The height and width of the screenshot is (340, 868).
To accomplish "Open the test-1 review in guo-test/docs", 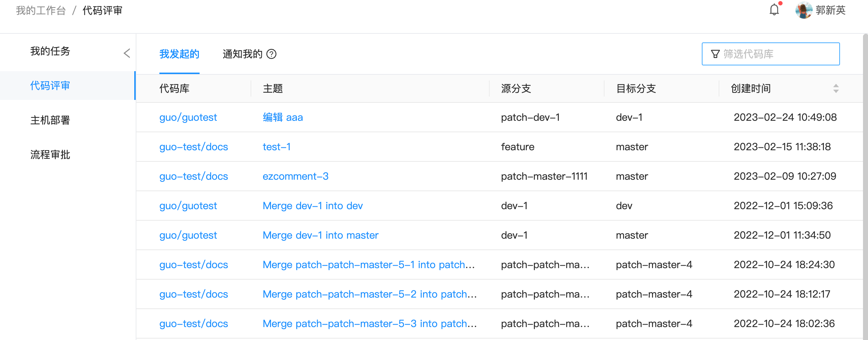I will click(276, 147).
